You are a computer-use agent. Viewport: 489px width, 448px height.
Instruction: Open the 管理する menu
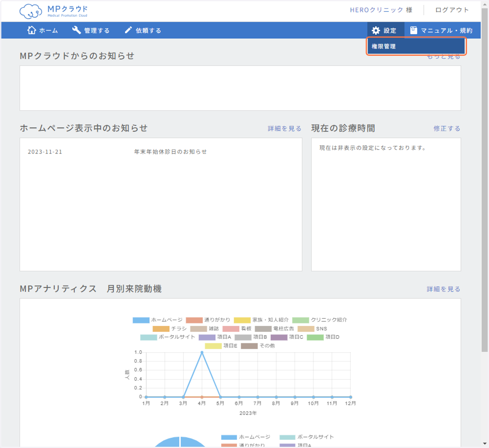(91, 31)
